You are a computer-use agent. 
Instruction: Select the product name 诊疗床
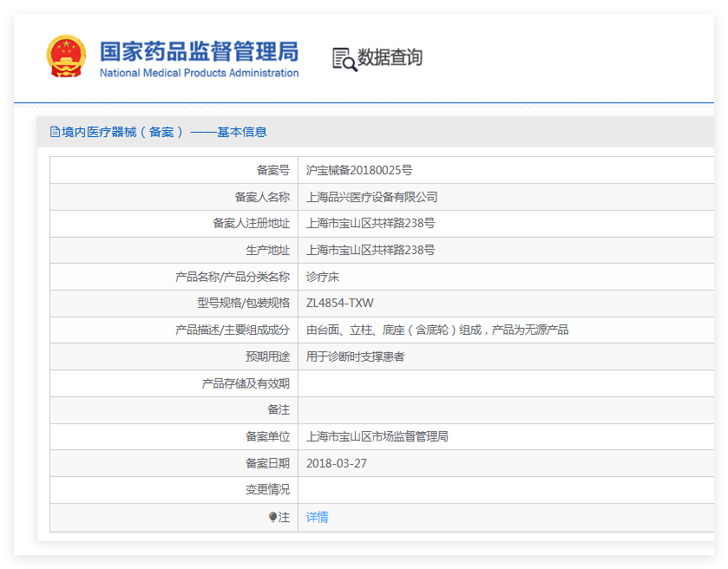322,277
